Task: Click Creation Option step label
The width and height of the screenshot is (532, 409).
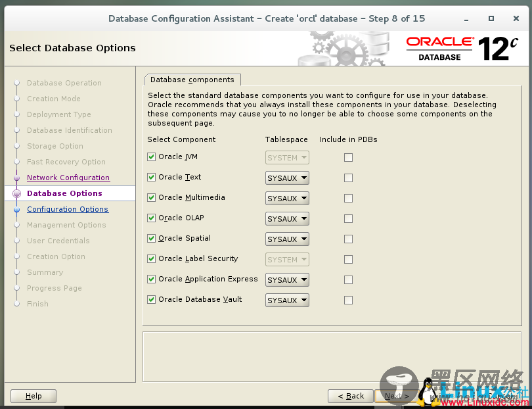Action: pyautogui.click(x=56, y=256)
